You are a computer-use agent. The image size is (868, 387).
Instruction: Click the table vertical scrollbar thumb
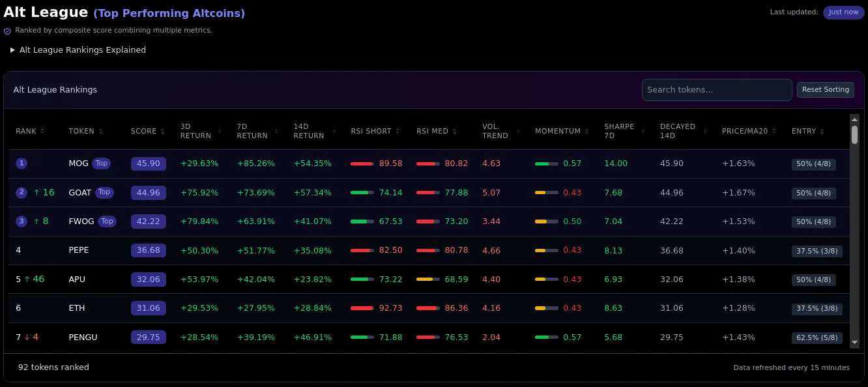point(855,134)
